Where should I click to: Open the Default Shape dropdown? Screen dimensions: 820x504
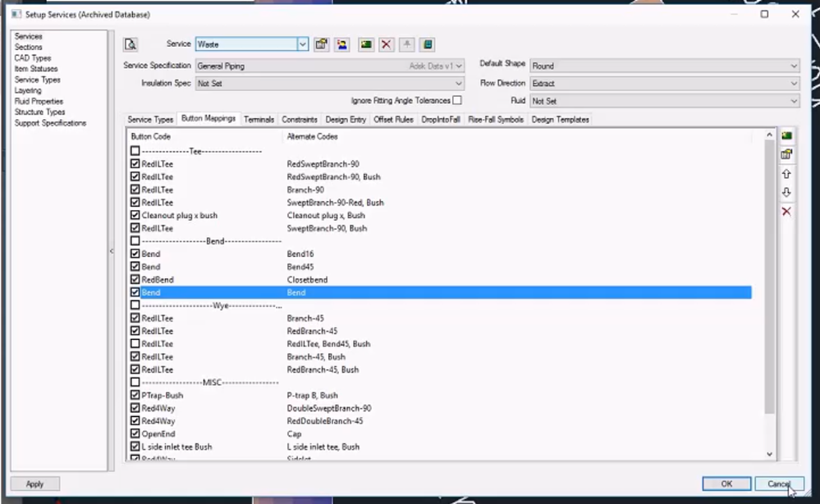[664, 66]
